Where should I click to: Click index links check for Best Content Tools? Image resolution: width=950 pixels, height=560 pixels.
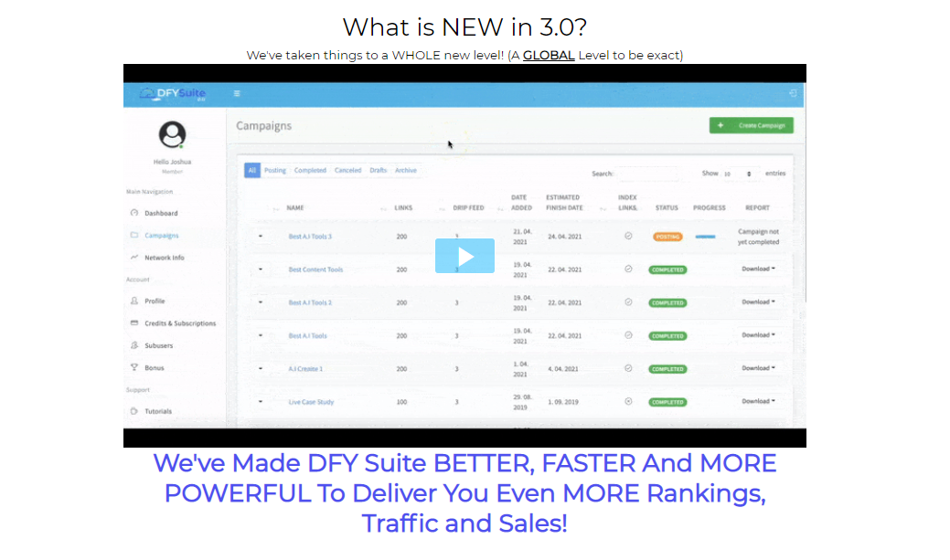(628, 269)
